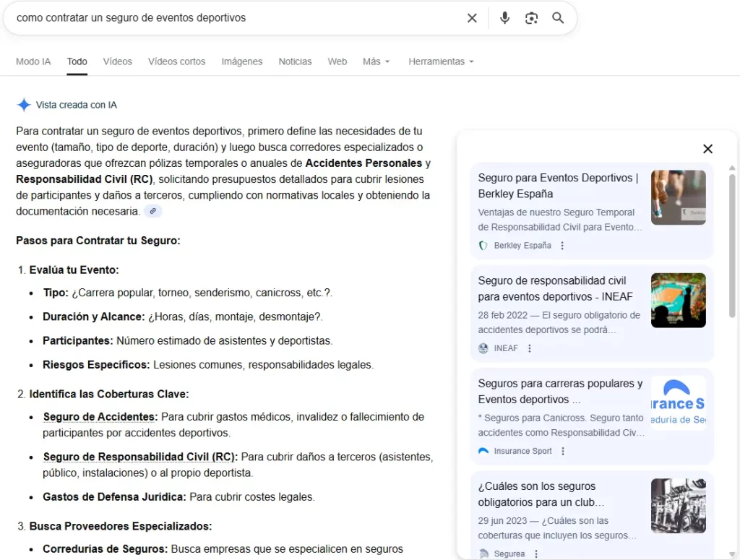Open three-dot menu next to Berkley España

coord(562,246)
